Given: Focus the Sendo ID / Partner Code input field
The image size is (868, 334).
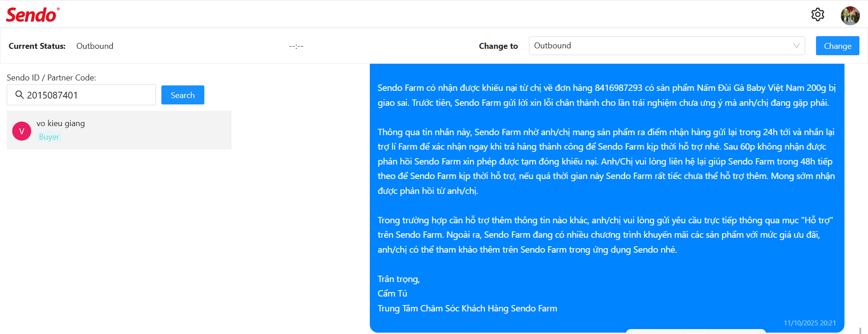Looking at the screenshot, I should (81, 95).
